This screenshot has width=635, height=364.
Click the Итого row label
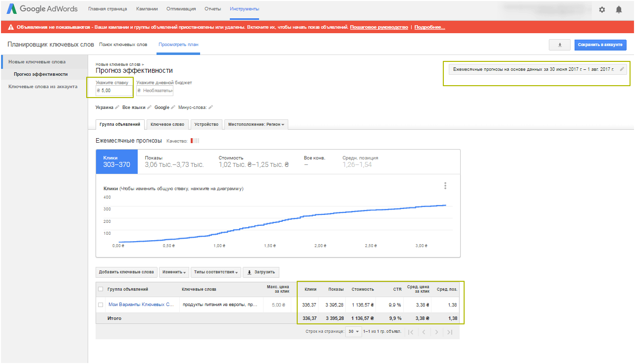point(114,318)
